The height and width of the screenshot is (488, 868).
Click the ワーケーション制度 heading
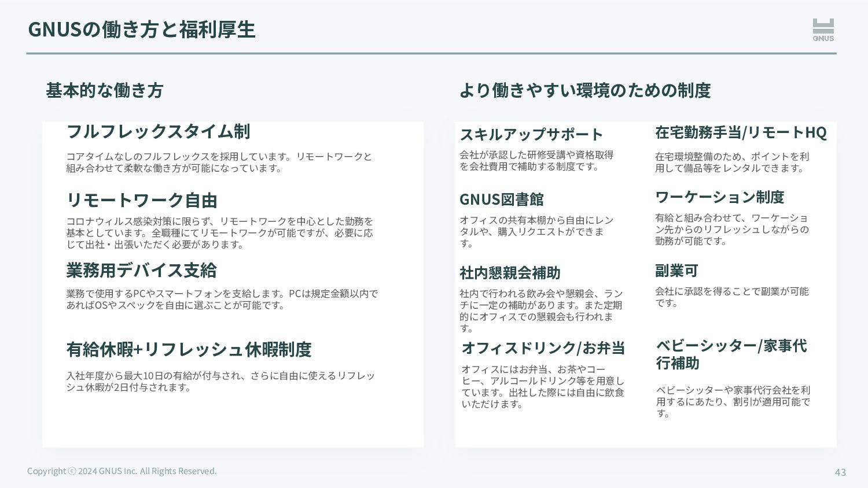719,197
